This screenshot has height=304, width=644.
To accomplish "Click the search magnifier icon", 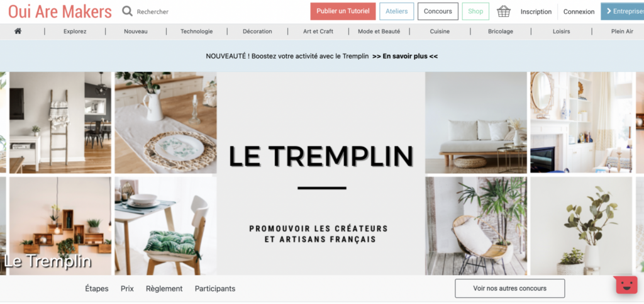I will tap(127, 11).
